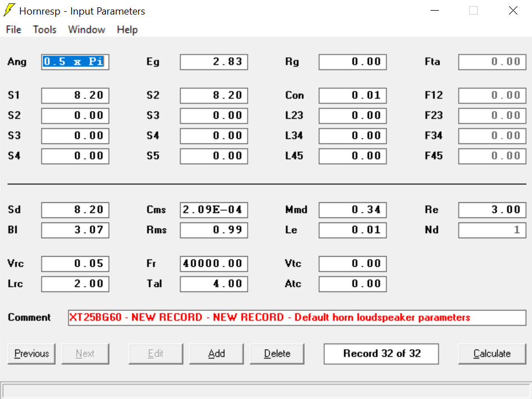Minimize the Hornresp window

tap(434, 11)
